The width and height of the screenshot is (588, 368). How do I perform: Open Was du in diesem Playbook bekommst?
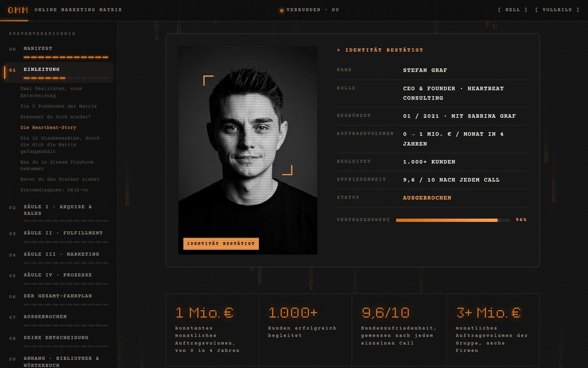tap(57, 166)
